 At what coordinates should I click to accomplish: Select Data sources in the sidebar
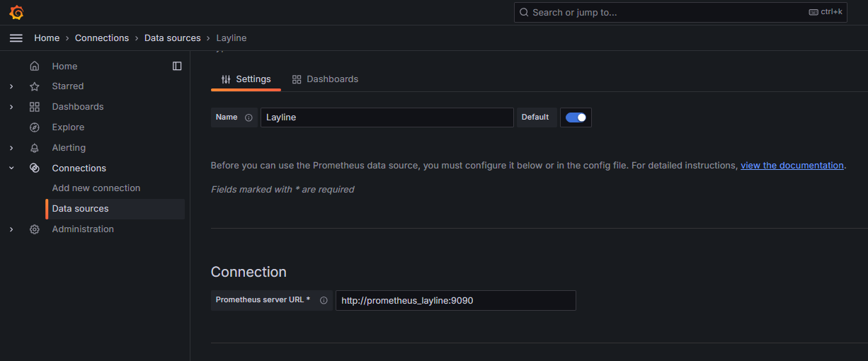click(115, 209)
